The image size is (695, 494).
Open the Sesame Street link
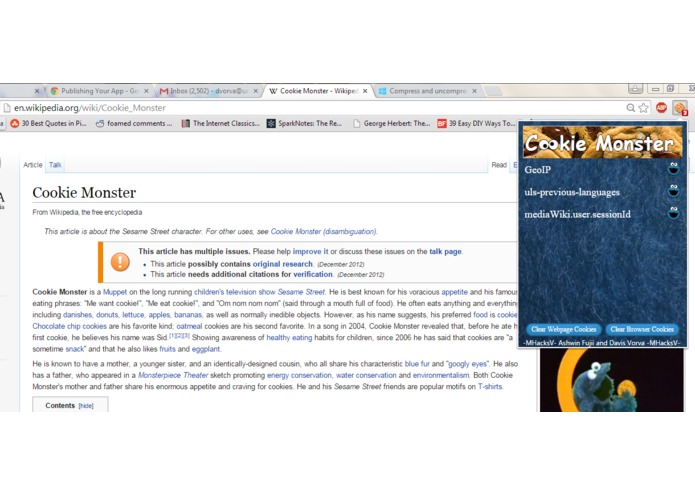pos(301,292)
